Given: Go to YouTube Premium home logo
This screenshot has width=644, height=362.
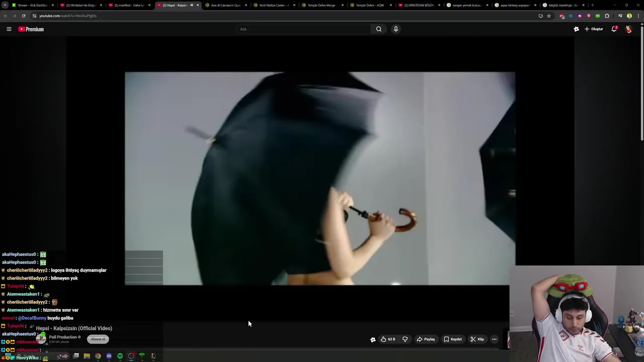Looking at the screenshot, I should (x=31, y=29).
